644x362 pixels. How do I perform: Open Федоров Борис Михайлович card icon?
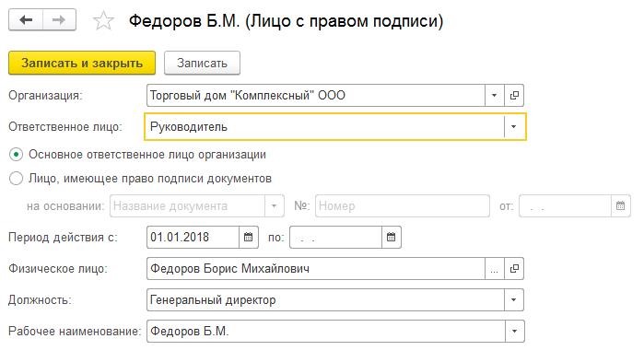514,269
